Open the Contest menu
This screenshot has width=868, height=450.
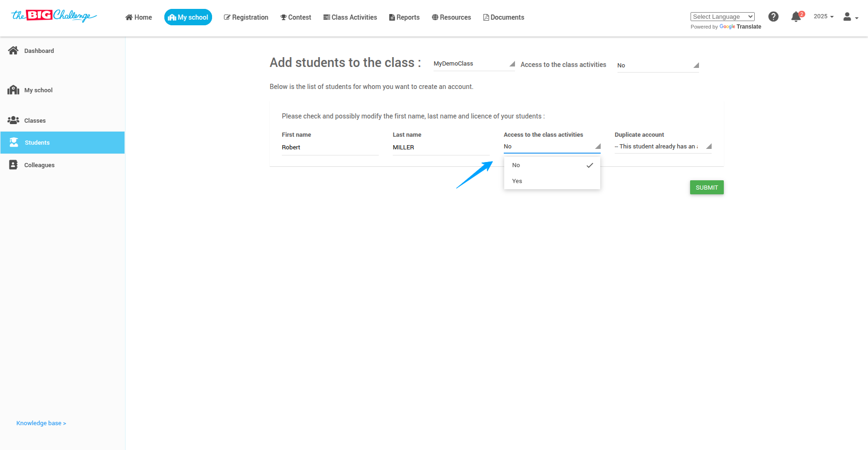coord(296,17)
